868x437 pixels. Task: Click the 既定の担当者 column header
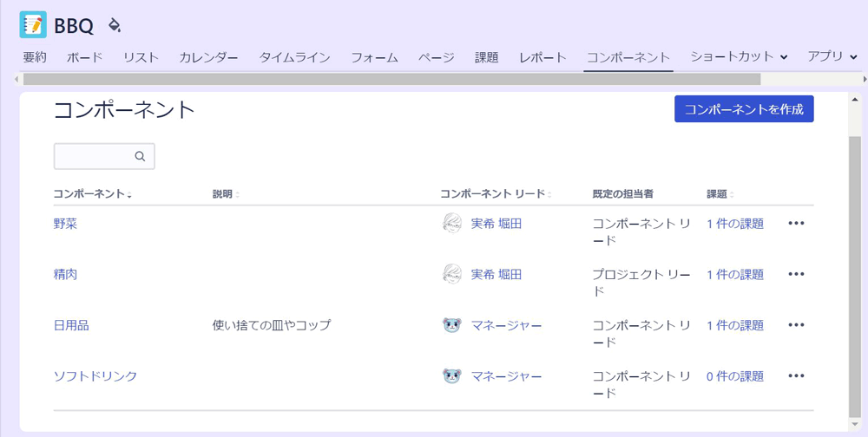[x=623, y=194]
